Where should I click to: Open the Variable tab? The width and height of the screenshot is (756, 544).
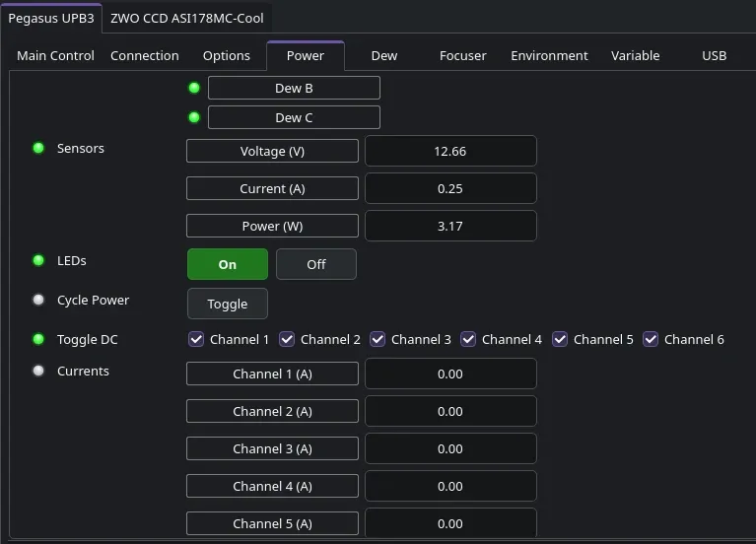click(x=636, y=56)
